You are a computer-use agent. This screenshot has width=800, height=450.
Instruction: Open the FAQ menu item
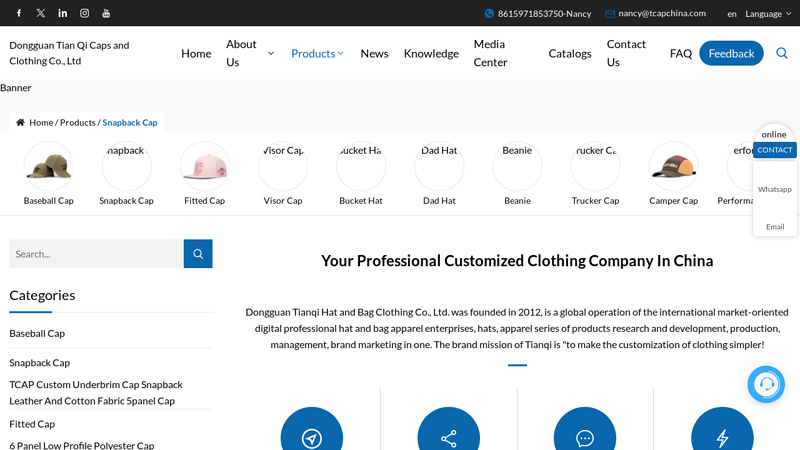(681, 53)
